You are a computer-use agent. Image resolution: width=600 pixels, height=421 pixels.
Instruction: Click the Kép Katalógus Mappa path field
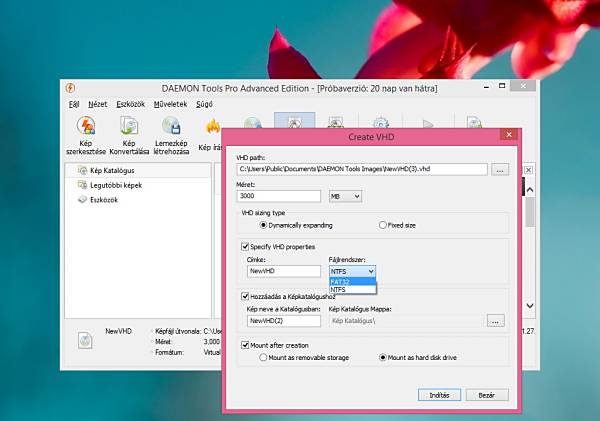pos(406,321)
